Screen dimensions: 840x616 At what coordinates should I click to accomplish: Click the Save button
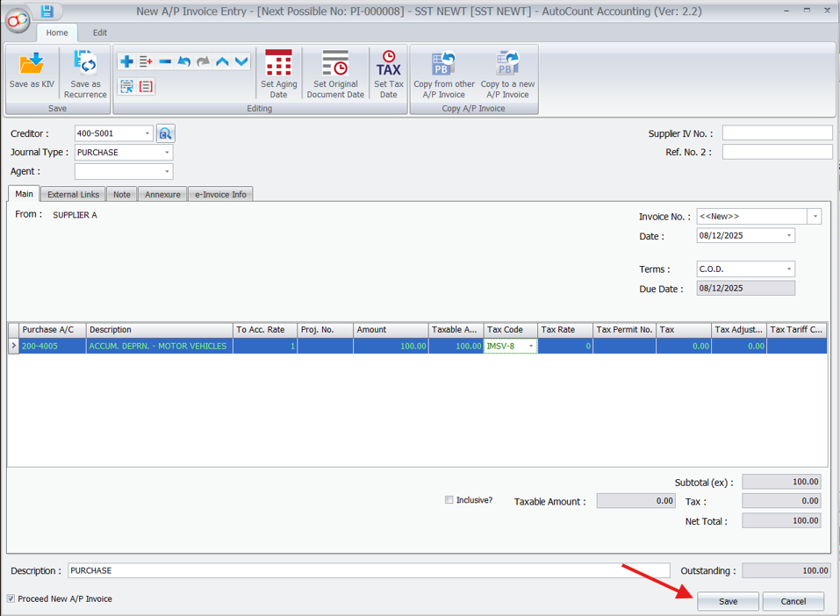tap(728, 601)
